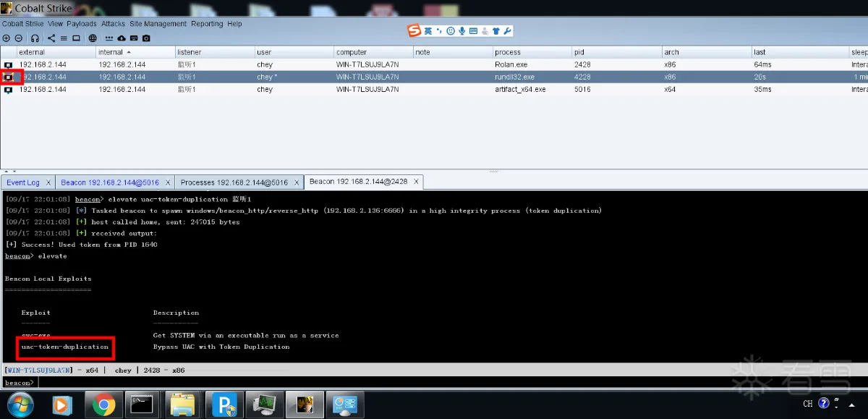Open Sogou soft keyboard icon
This screenshot has height=419, width=868.
click(473, 31)
